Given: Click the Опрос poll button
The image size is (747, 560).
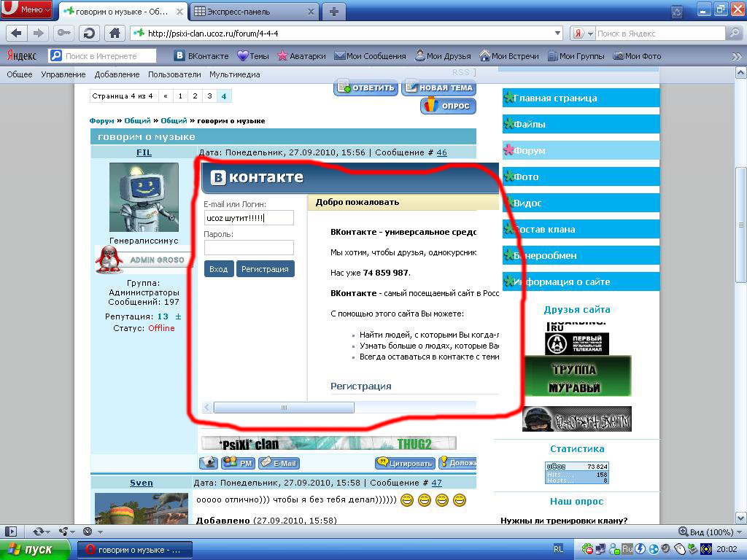Looking at the screenshot, I should click(449, 106).
